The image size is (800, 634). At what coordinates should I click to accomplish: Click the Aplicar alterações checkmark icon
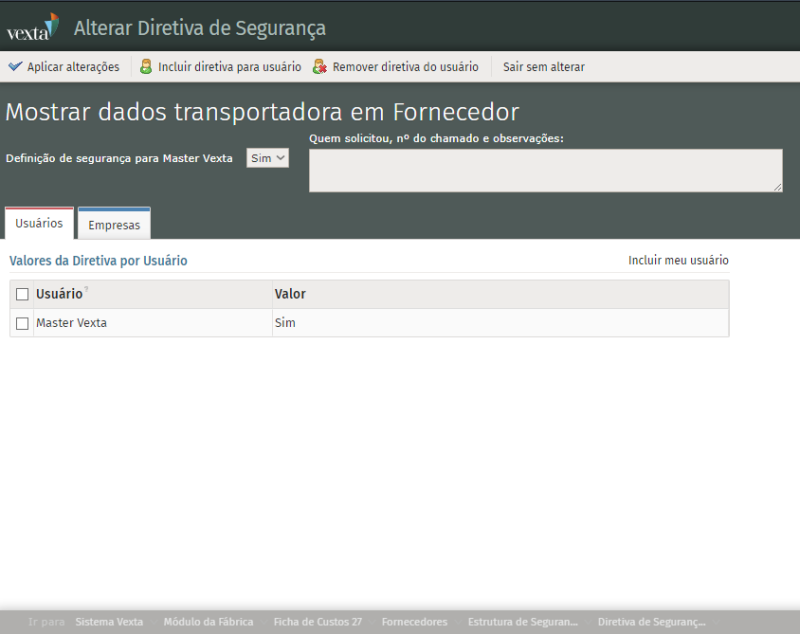pos(15,67)
